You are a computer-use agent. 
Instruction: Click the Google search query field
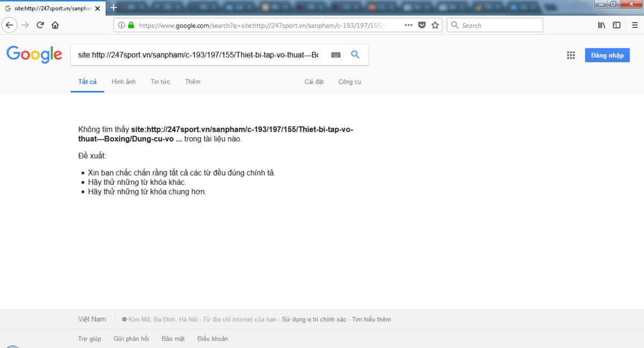click(x=199, y=55)
